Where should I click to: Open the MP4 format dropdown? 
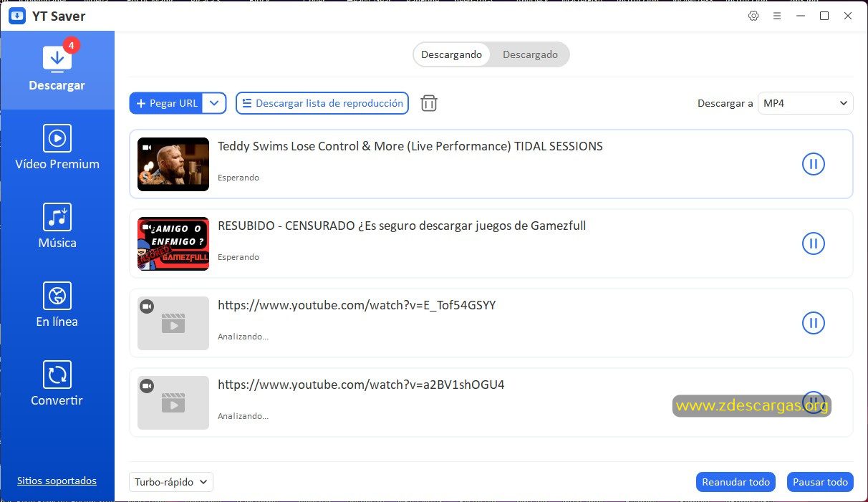(806, 103)
